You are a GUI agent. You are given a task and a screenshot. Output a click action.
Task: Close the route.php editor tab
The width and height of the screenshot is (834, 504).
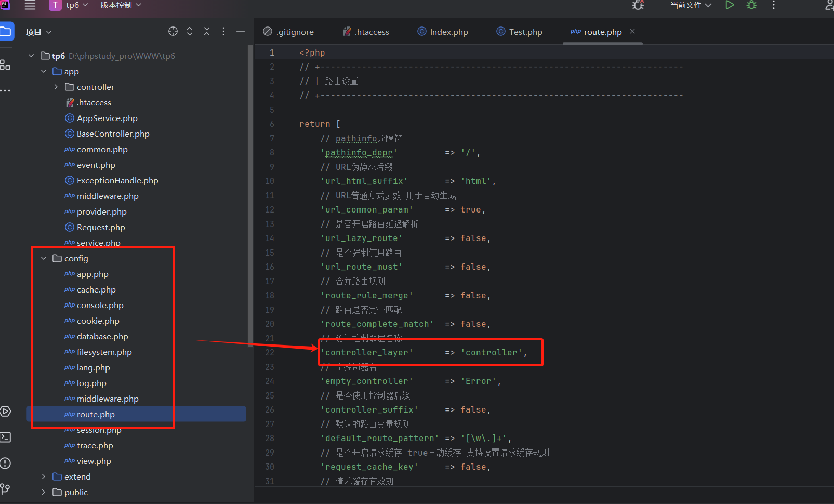point(632,31)
